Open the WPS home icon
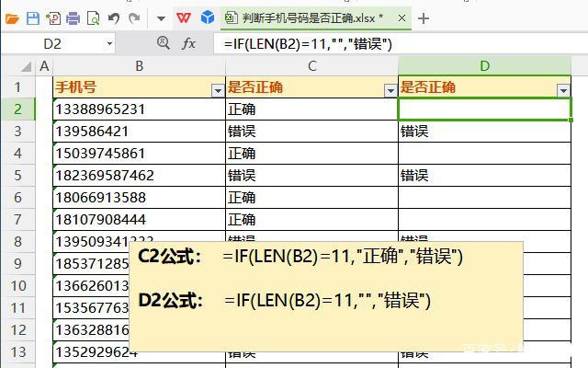This screenshot has width=588, height=368. [x=184, y=17]
